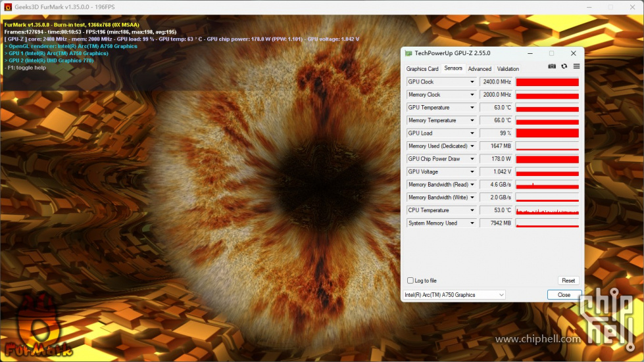
Task: Click the GPU-Z screenshot camera icon
Action: click(552, 66)
